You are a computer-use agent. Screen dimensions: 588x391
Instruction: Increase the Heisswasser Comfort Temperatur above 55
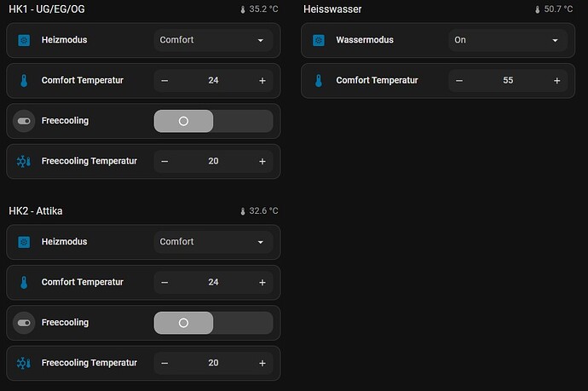pos(557,81)
